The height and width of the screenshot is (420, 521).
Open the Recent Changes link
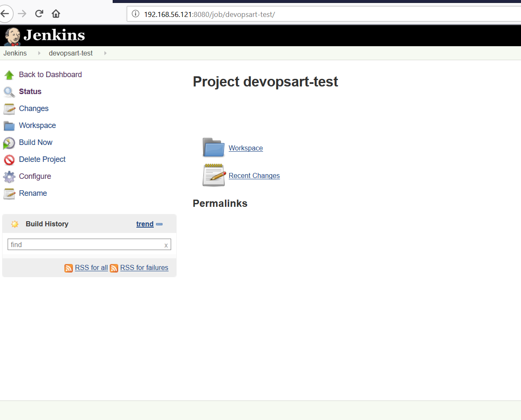254,175
